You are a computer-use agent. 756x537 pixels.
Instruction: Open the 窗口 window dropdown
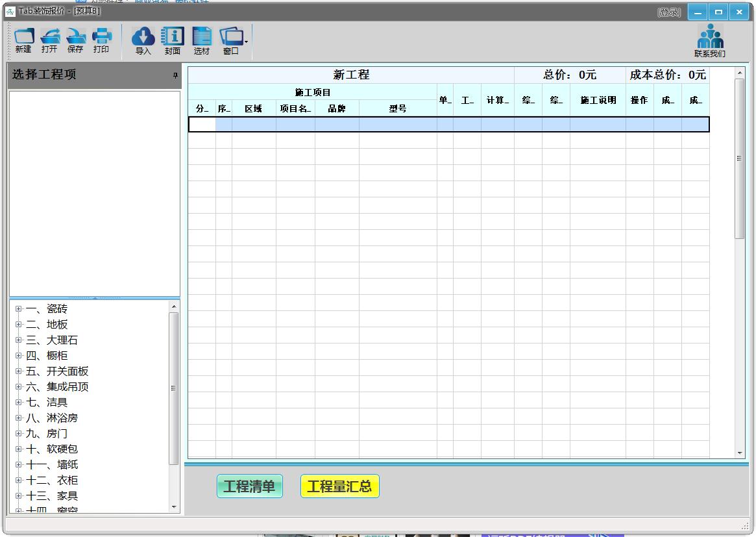(233, 41)
